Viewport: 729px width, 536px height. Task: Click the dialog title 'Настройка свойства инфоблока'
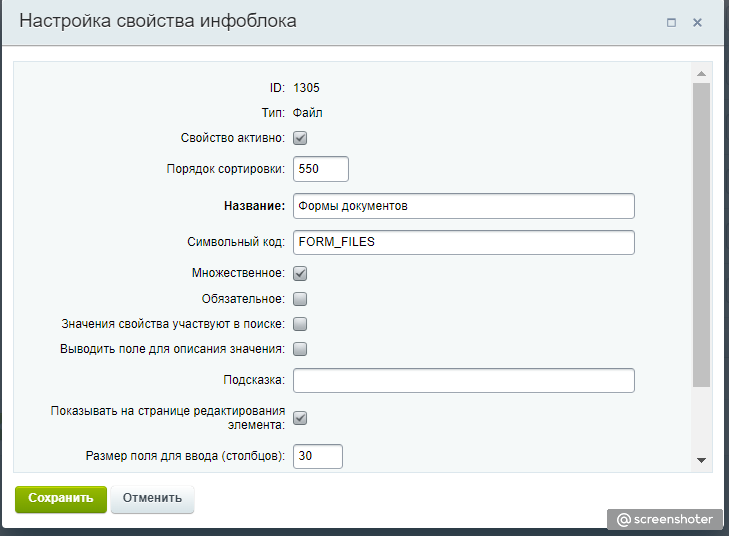[x=158, y=21]
